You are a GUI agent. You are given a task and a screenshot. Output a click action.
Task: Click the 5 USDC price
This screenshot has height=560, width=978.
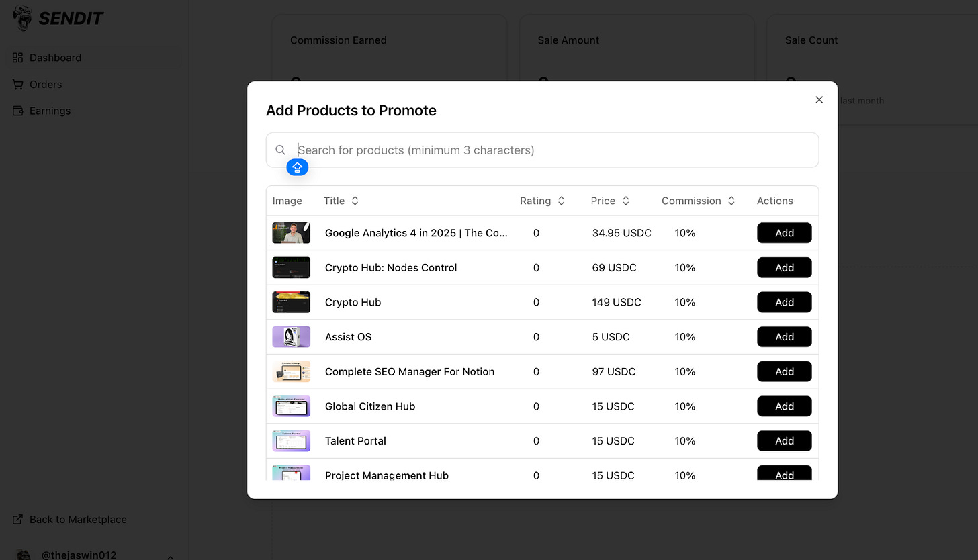[611, 337]
